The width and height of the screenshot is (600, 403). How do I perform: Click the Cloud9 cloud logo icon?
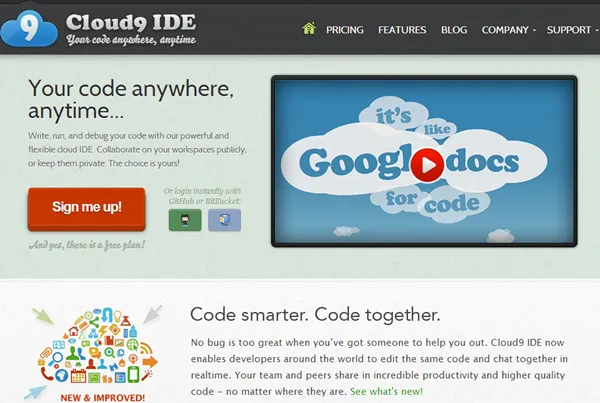pyautogui.click(x=29, y=29)
